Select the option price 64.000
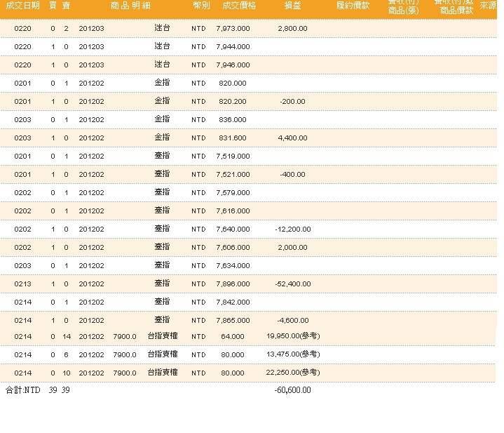This screenshot has height=433, width=504. click(233, 336)
